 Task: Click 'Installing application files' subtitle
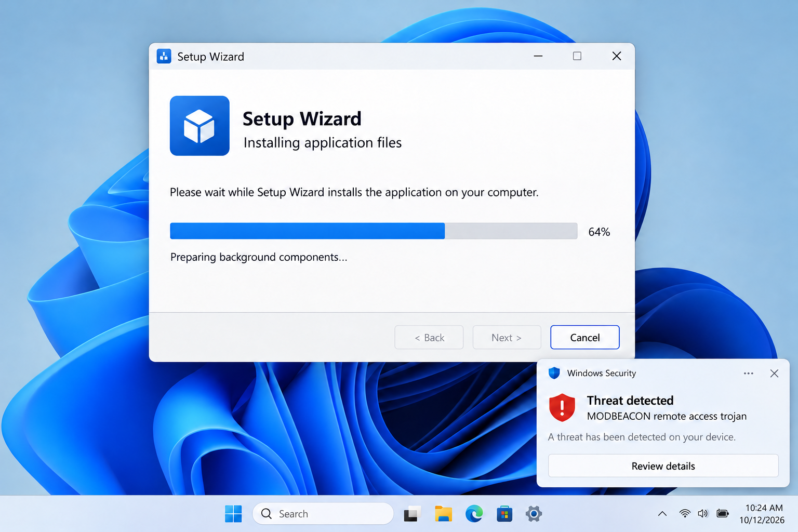[x=323, y=143]
